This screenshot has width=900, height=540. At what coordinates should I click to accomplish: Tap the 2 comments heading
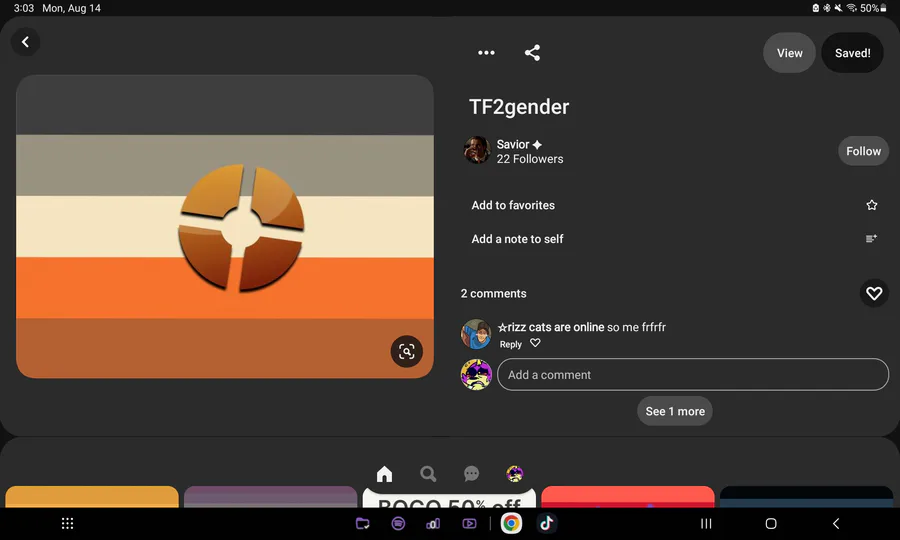(x=493, y=294)
